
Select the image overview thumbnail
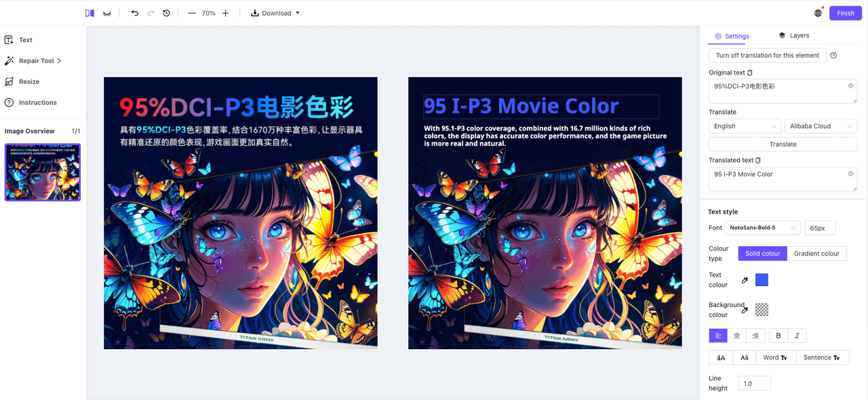pyautogui.click(x=43, y=172)
